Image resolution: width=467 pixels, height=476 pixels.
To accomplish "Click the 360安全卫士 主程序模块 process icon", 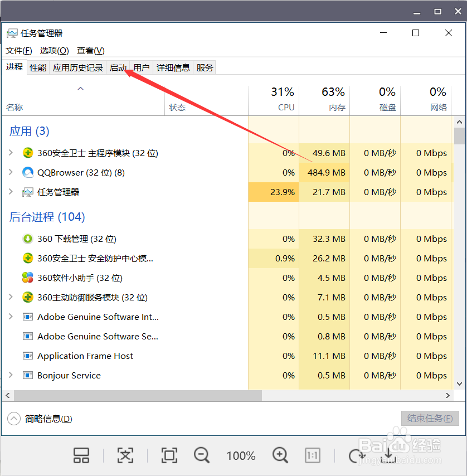I will tap(28, 153).
